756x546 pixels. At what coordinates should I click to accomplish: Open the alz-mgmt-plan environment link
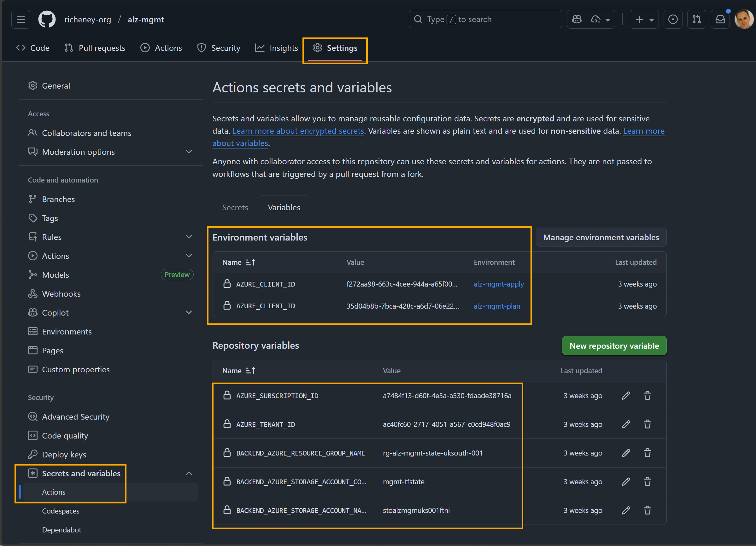click(x=497, y=306)
